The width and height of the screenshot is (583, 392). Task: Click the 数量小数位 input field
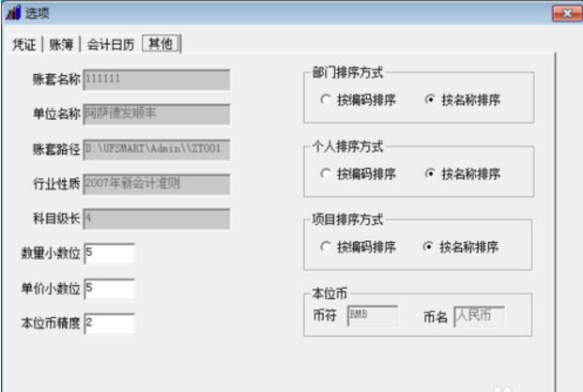coord(109,253)
